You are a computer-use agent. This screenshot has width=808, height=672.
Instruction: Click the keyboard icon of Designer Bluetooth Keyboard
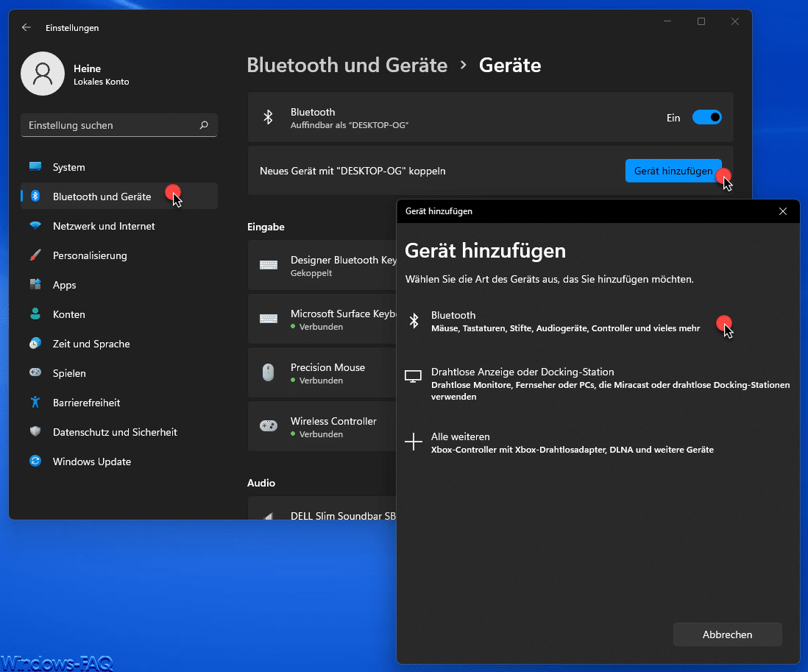269,265
